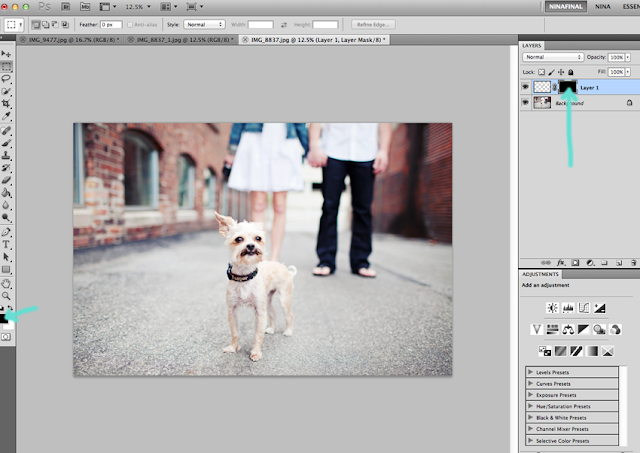Hide Layer 1 using its eye icon
Screen dimensions: 640x453
pos(526,87)
